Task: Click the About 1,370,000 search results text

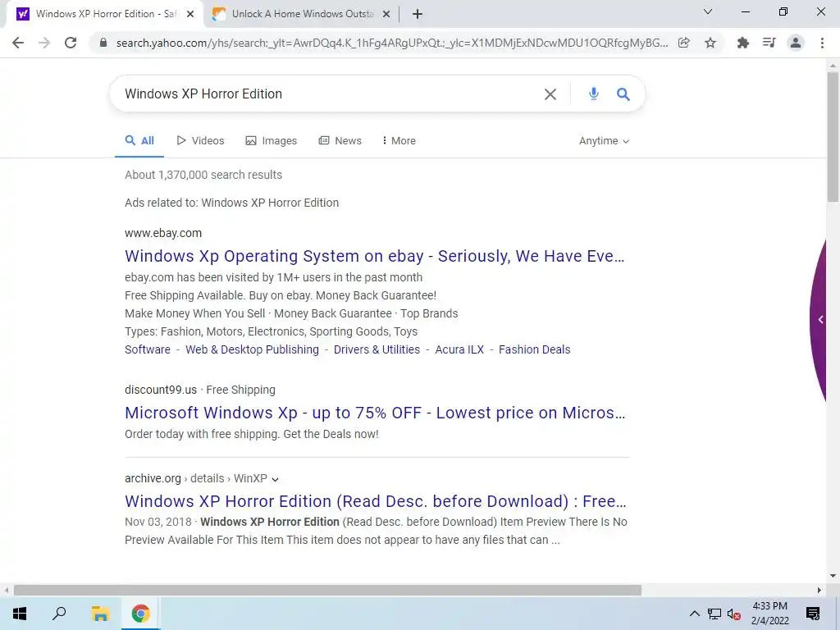Action: (x=203, y=176)
